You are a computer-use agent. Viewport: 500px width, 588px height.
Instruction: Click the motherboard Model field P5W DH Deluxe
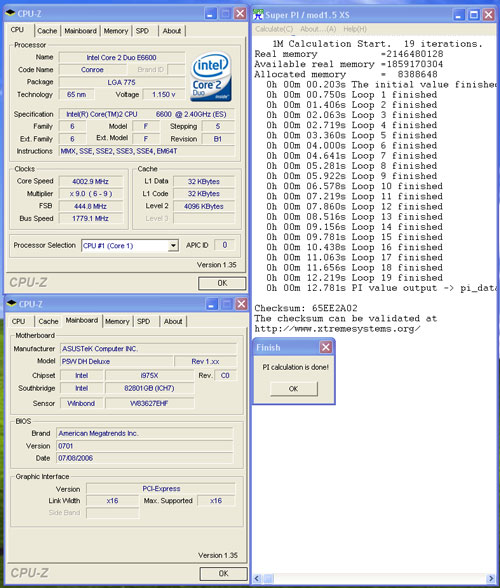click(117, 362)
